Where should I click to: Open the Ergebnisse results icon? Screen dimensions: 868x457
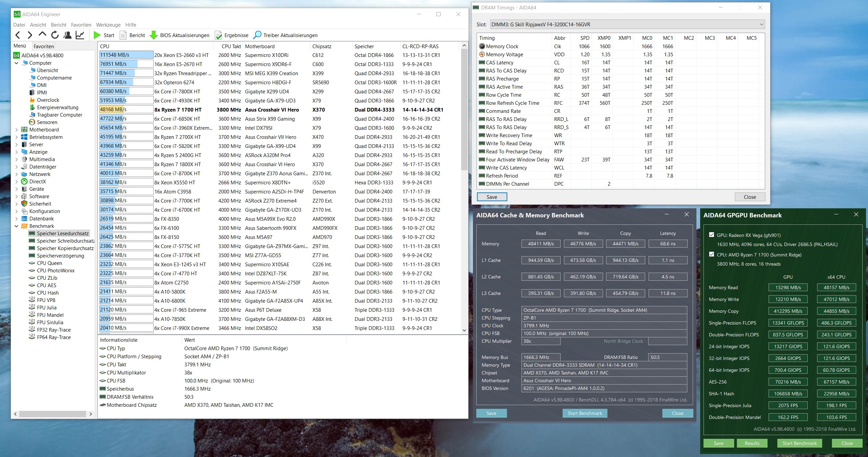click(x=218, y=35)
